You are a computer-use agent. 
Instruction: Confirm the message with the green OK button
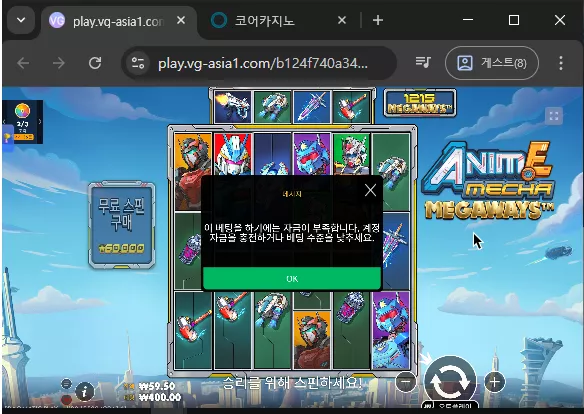[x=292, y=278]
